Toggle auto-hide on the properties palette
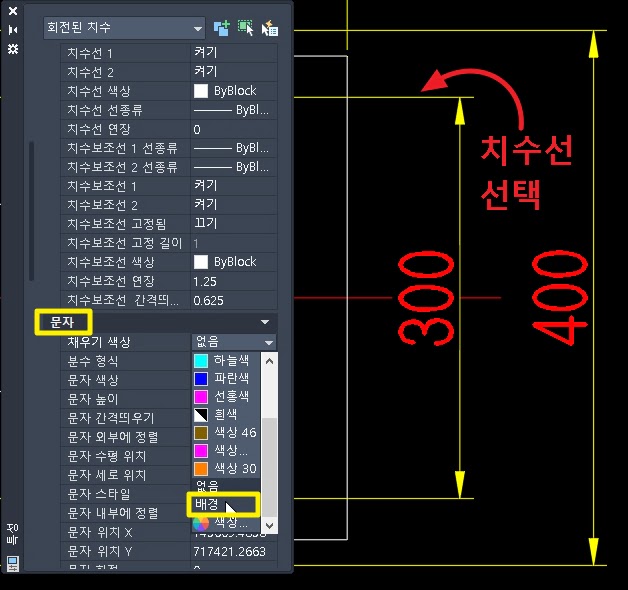The image size is (628, 590). coord(13,30)
